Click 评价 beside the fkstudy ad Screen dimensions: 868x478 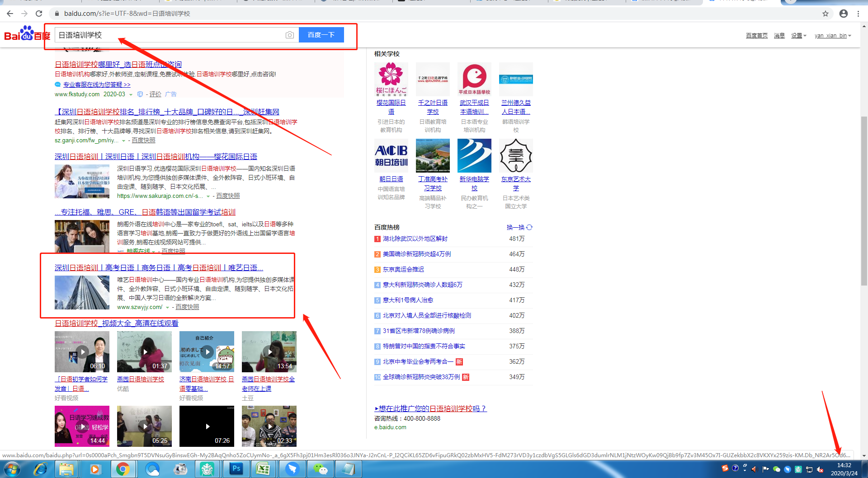(x=155, y=94)
